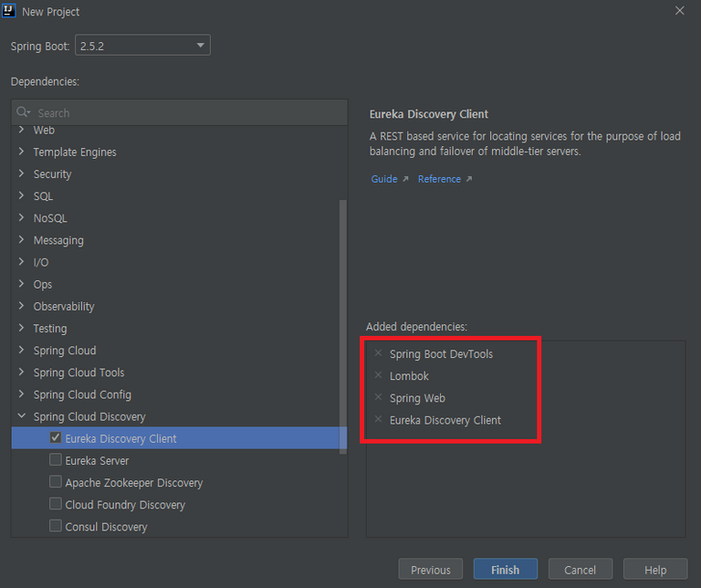
Task: Click Lombok in added dependencies
Action: click(x=409, y=376)
